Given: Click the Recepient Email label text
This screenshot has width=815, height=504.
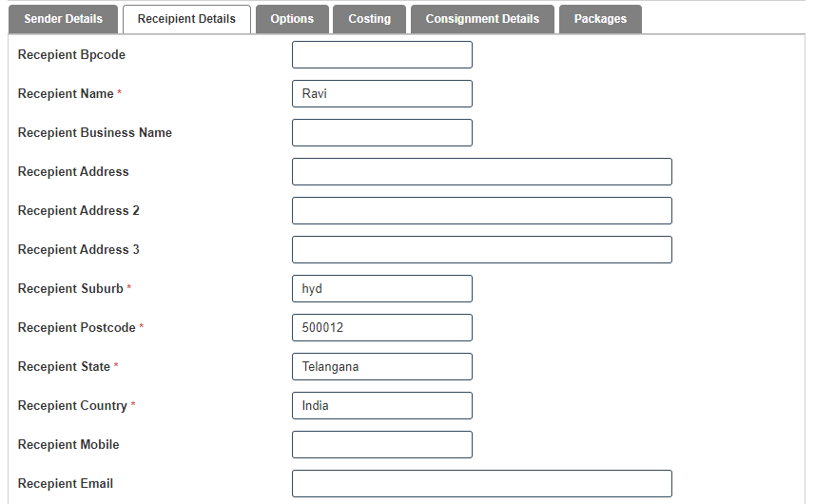Looking at the screenshot, I should tap(66, 484).
